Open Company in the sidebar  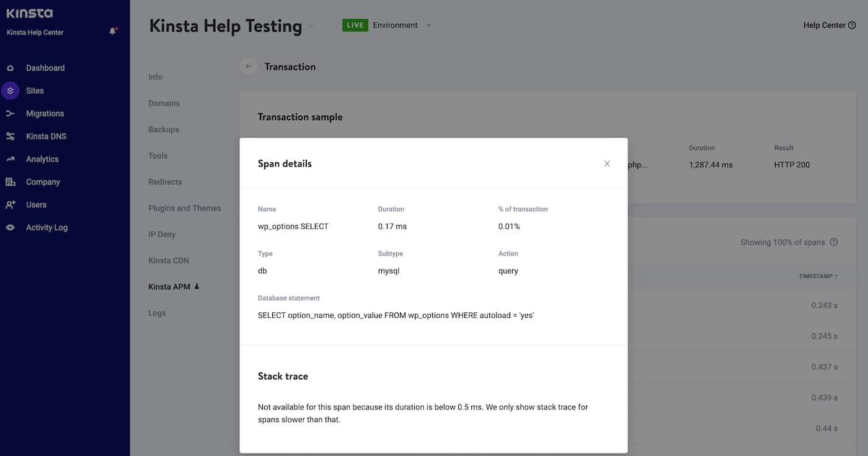(43, 182)
